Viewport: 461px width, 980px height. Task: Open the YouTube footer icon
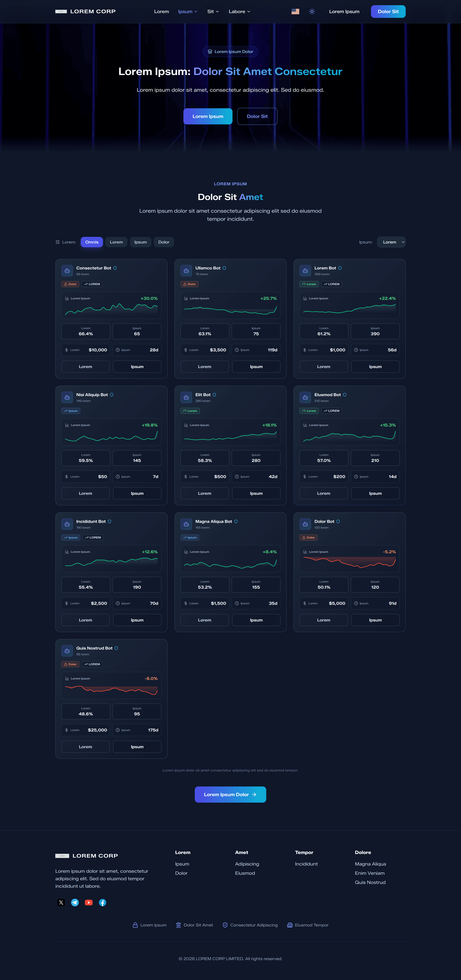pos(89,902)
